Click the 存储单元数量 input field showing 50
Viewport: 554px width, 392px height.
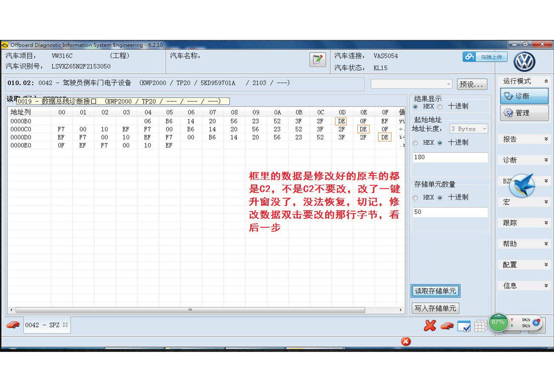(450, 212)
